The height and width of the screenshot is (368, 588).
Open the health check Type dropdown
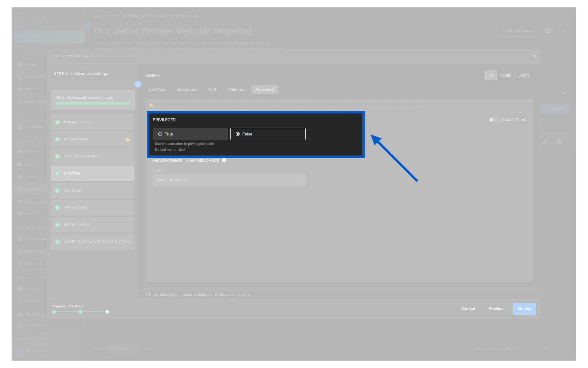(229, 180)
